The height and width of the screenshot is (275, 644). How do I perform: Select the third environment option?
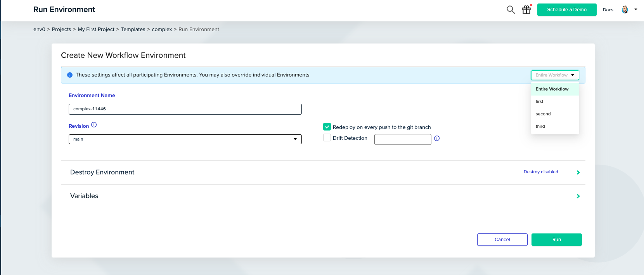(x=555, y=126)
